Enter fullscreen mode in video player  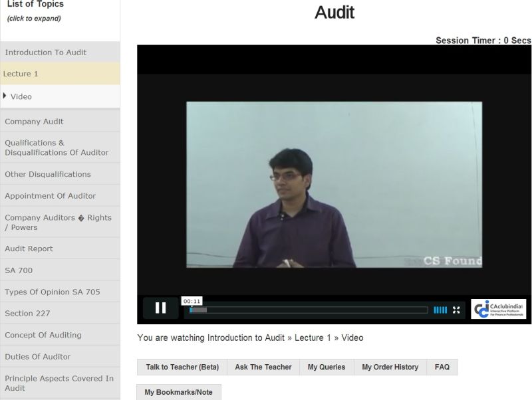tap(456, 310)
